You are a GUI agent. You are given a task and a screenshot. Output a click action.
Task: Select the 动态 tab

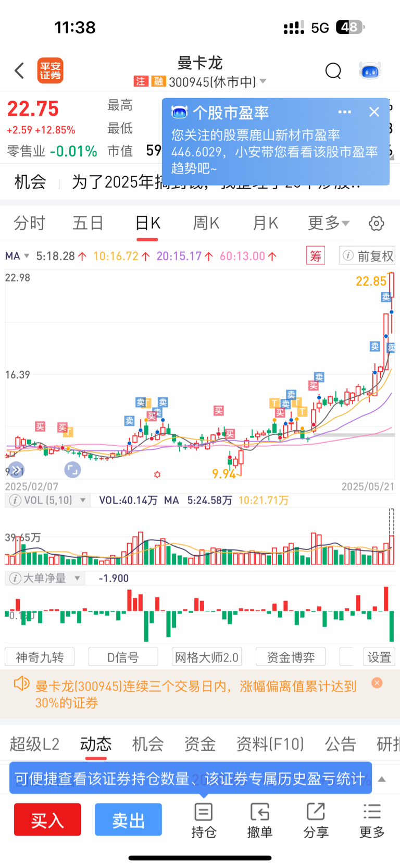tap(96, 743)
